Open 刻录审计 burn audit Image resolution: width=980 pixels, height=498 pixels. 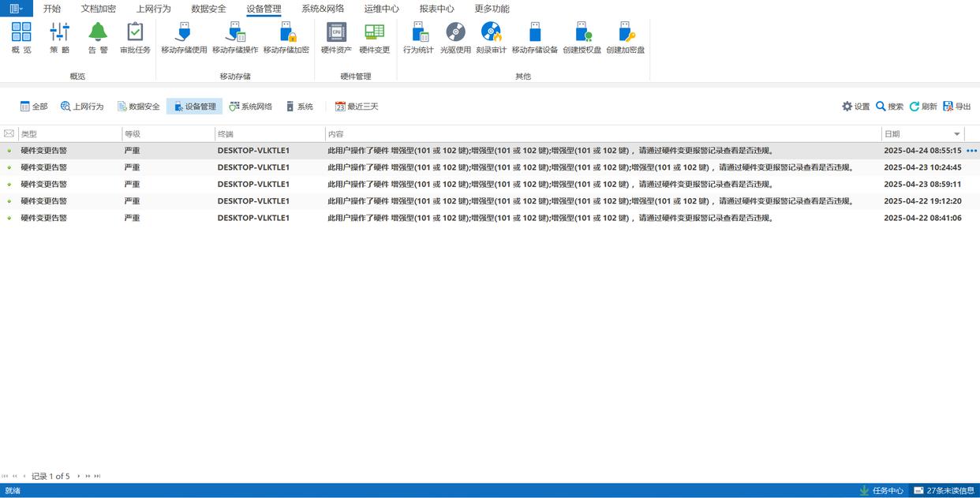[491, 38]
